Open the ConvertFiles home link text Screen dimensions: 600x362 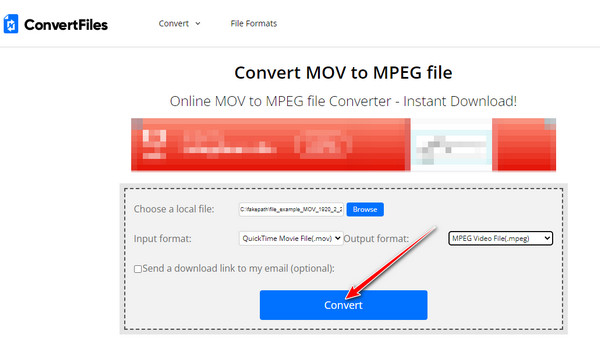pos(66,25)
